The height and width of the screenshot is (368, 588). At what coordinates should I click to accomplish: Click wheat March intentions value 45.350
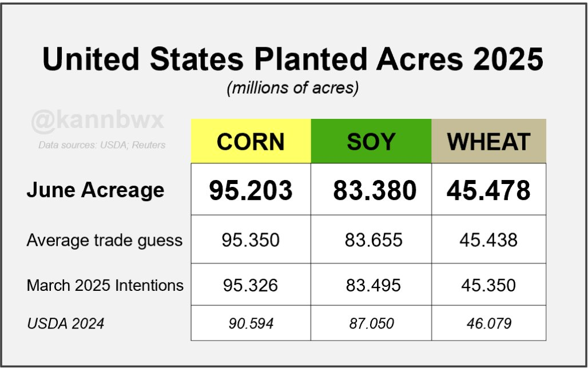click(488, 286)
